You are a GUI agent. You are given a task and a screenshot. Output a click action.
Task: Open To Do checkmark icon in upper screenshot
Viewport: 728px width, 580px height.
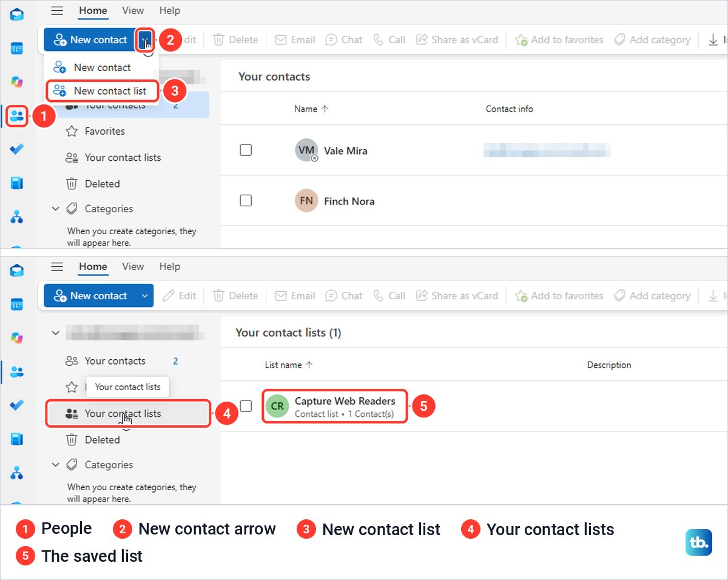point(17,149)
